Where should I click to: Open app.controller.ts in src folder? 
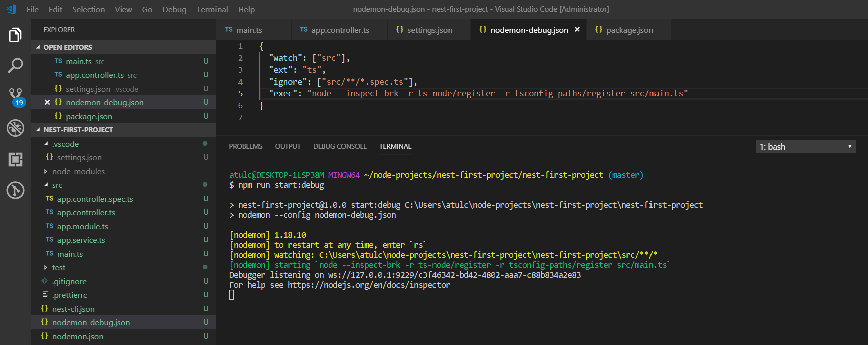point(124,212)
